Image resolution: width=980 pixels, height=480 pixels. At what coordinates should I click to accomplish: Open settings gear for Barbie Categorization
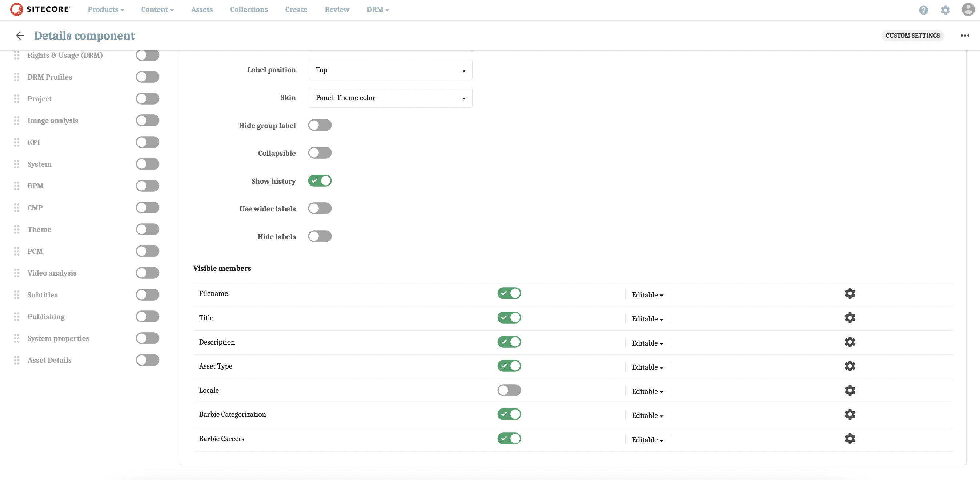(850, 414)
